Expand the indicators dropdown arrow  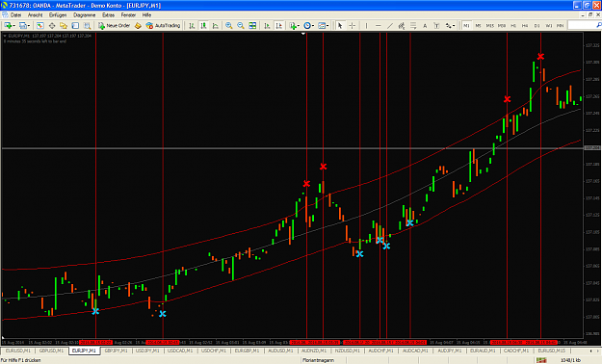coord(299,26)
